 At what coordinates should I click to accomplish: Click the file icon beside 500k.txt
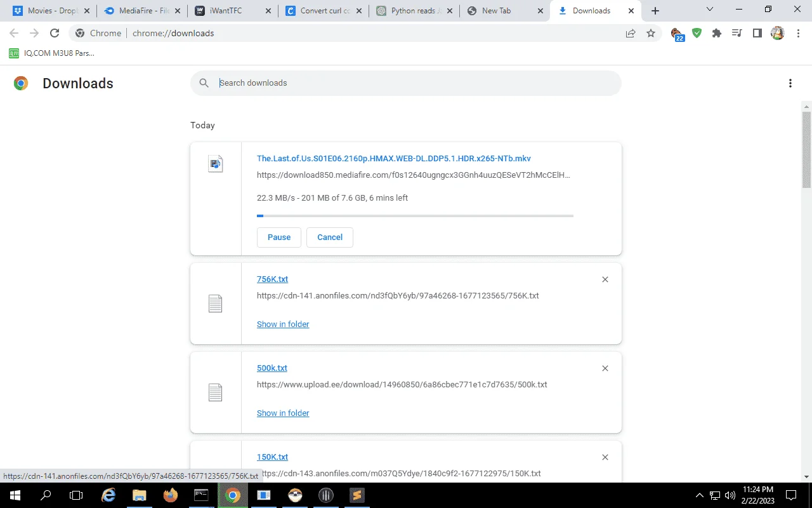216,392
